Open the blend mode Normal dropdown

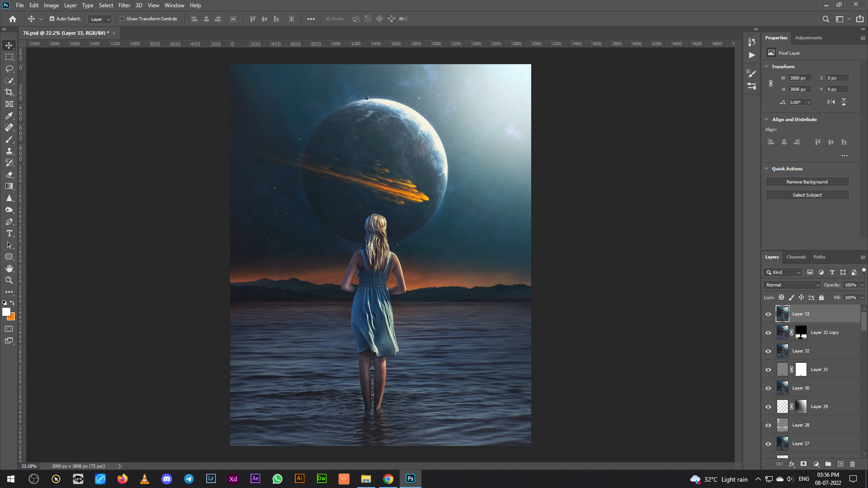point(792,285)
